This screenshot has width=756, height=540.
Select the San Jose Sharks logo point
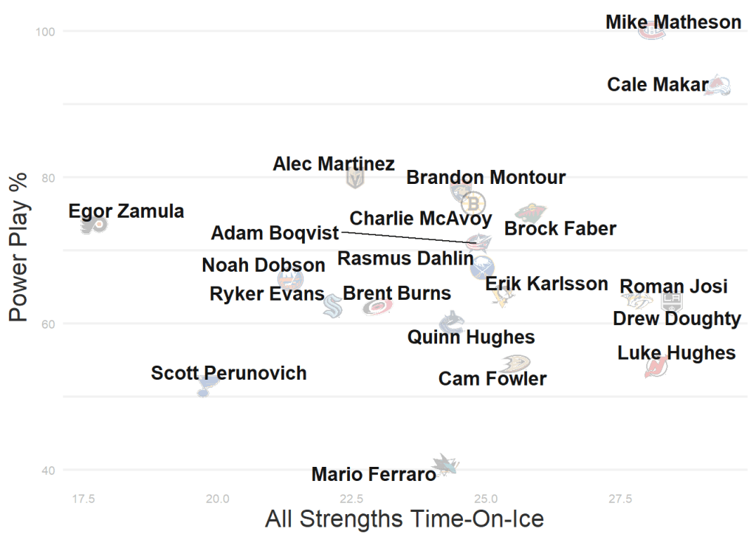coord(445,464)
